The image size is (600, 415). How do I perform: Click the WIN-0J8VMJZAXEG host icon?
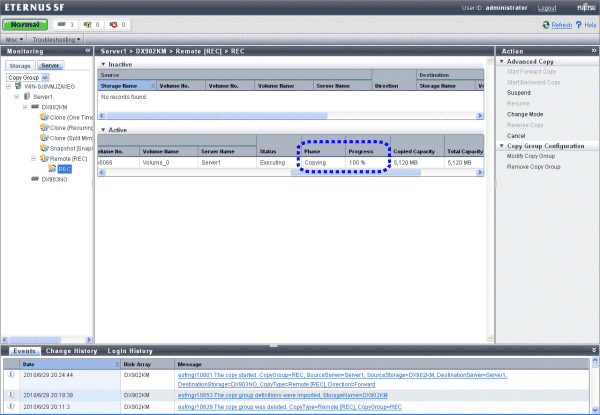coord(18,86)
